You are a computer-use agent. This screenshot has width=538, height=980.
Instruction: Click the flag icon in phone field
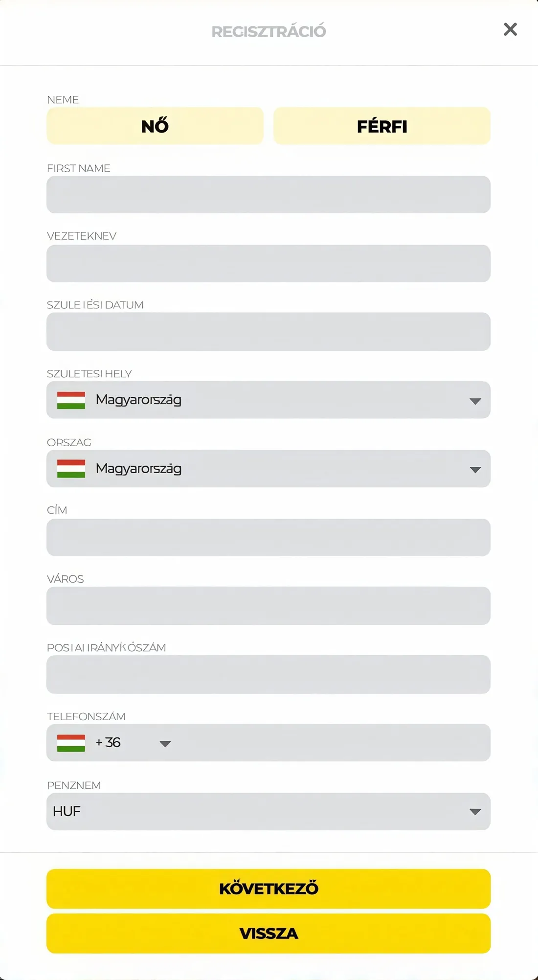click(71, 743)
